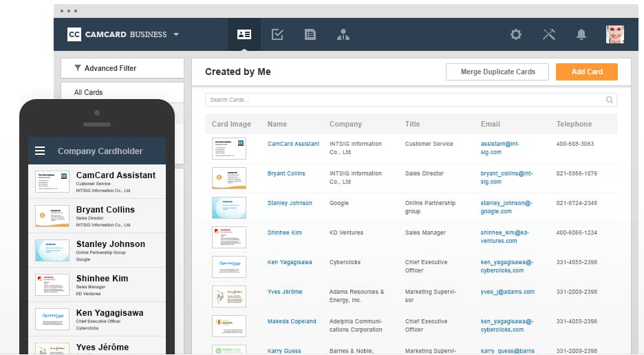The height and width of the screenshot is (355, 644).
Task: Click yves_j@adams.com email link
Action: (508, 292)
